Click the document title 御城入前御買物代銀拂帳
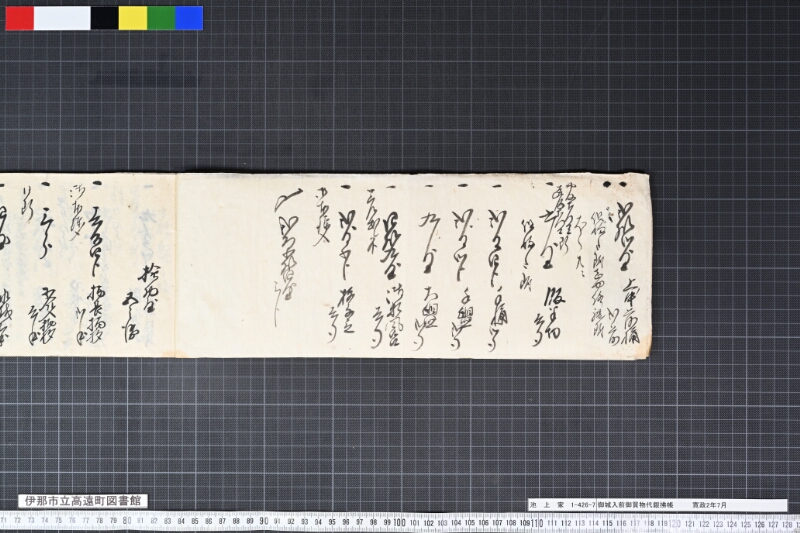The width and height of the screenshot is (800, 533). pyautogui.click(x=635, y=505)
